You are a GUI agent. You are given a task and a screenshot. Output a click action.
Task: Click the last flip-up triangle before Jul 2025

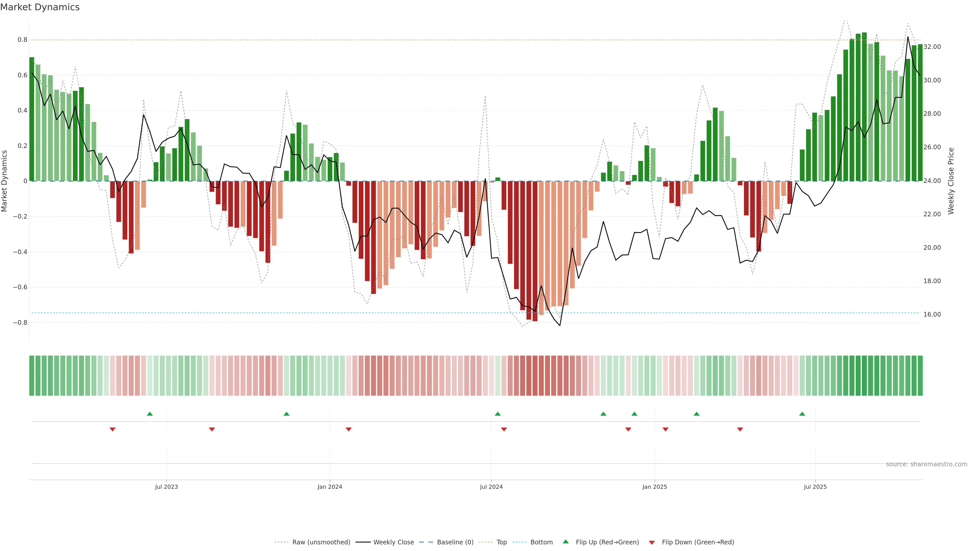pos(802,414)
